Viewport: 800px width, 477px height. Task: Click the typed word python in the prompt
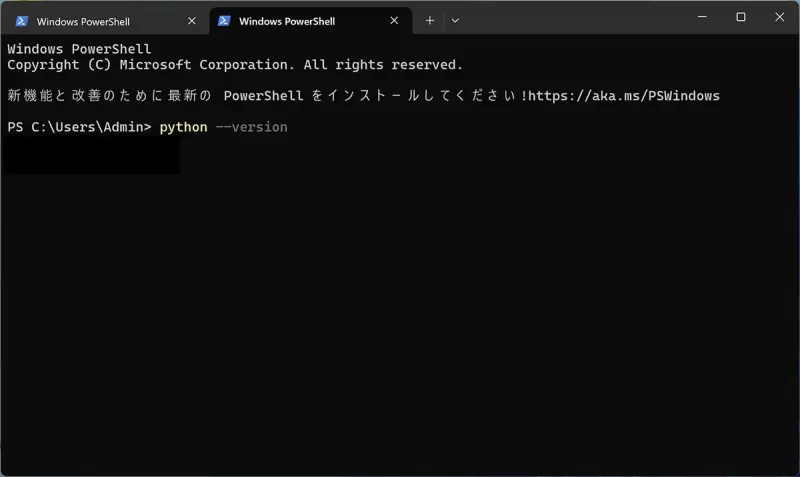[x=183, y=127]
